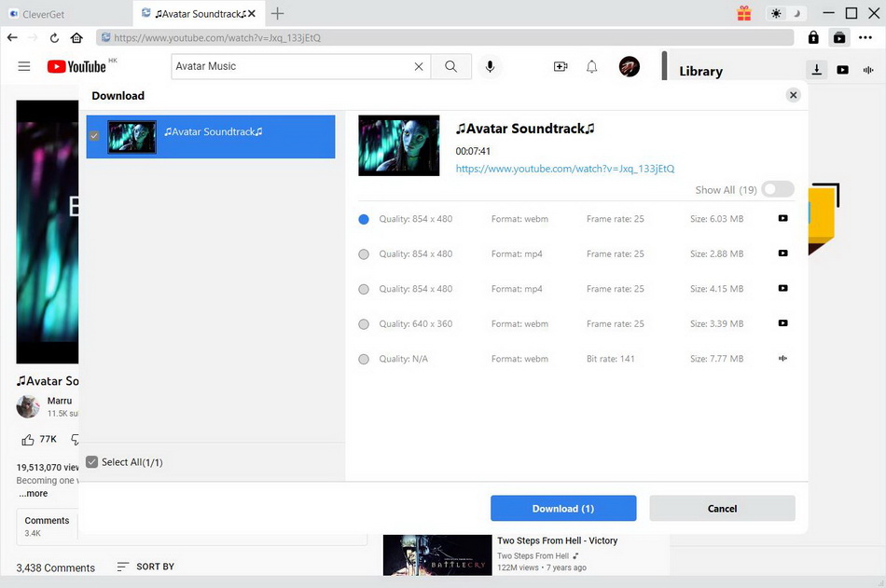This screenshot has height=588, width=886.
Task: Reload the page with the refresh icon
Action: (54, 38)
